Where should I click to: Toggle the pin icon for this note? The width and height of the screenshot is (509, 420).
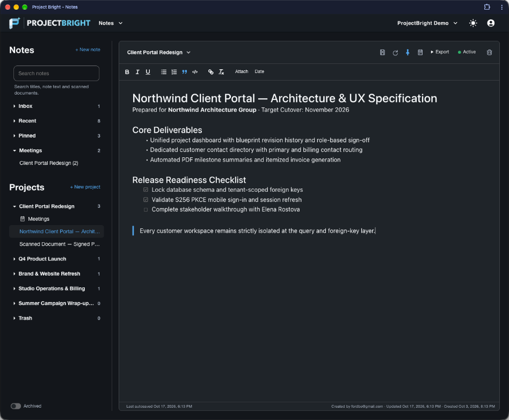coord(408,52)
